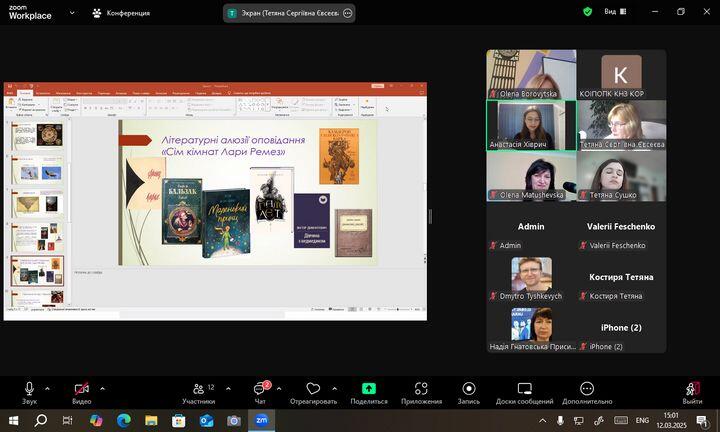Select Надія Гнатовська participant tile

pyautogui.click(x=531, y=328)
